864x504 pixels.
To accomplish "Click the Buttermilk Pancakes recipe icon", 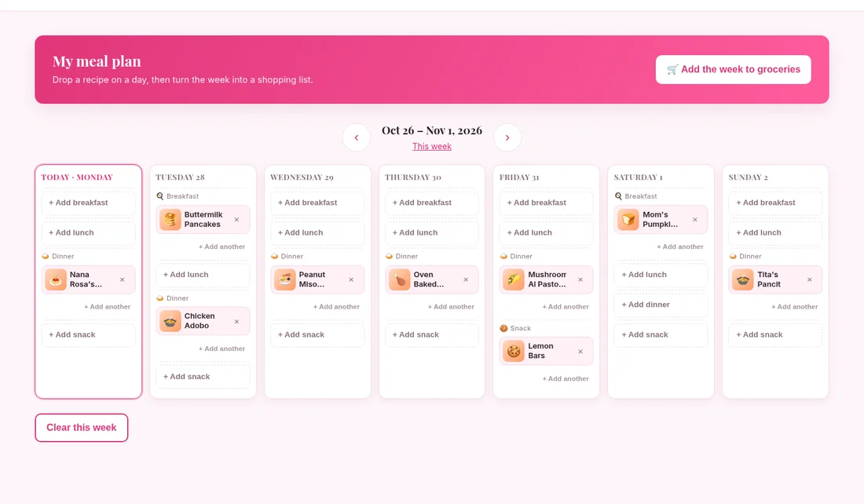I will pos(170,219).
